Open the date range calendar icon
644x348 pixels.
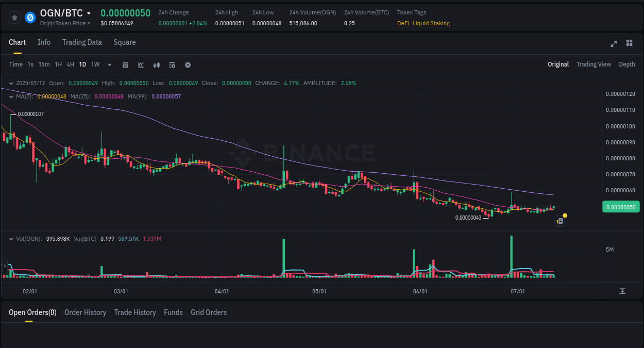click(x=125, y=64)
